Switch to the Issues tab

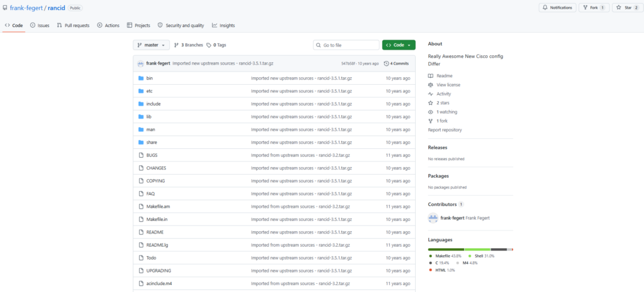[40, 25]
